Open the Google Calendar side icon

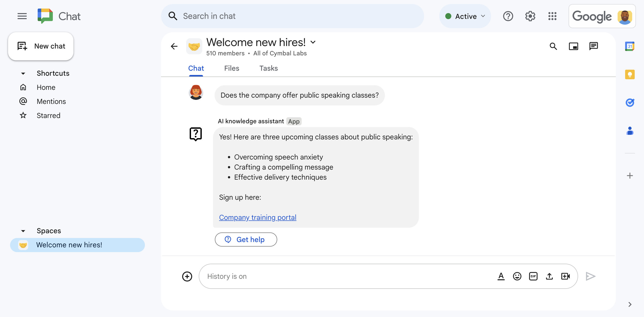click(630, 46)
